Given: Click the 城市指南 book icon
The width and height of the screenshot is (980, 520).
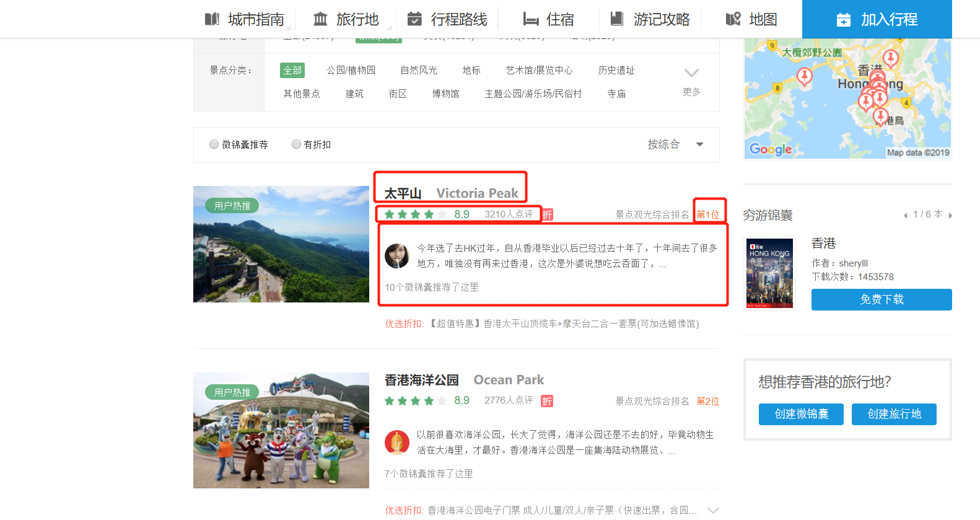Looking at the screenshot, I should point(212,19).
